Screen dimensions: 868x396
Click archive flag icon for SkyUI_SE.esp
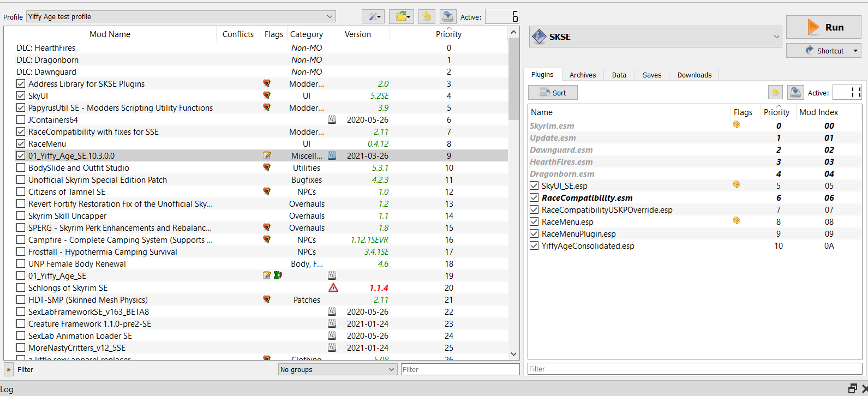coord(737,184)
